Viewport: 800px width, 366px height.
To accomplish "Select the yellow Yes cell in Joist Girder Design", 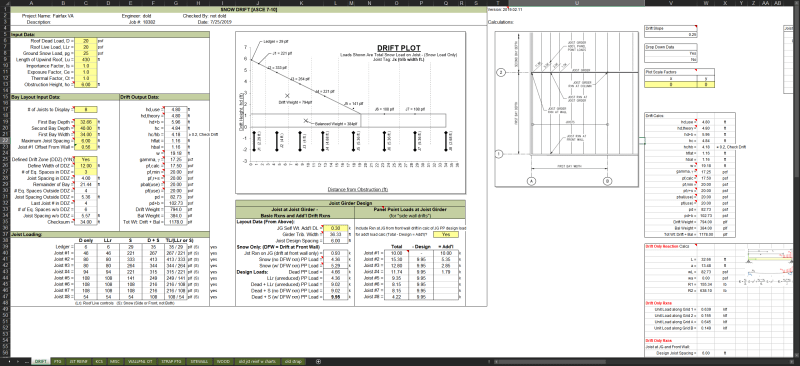I will pos(445,234).
